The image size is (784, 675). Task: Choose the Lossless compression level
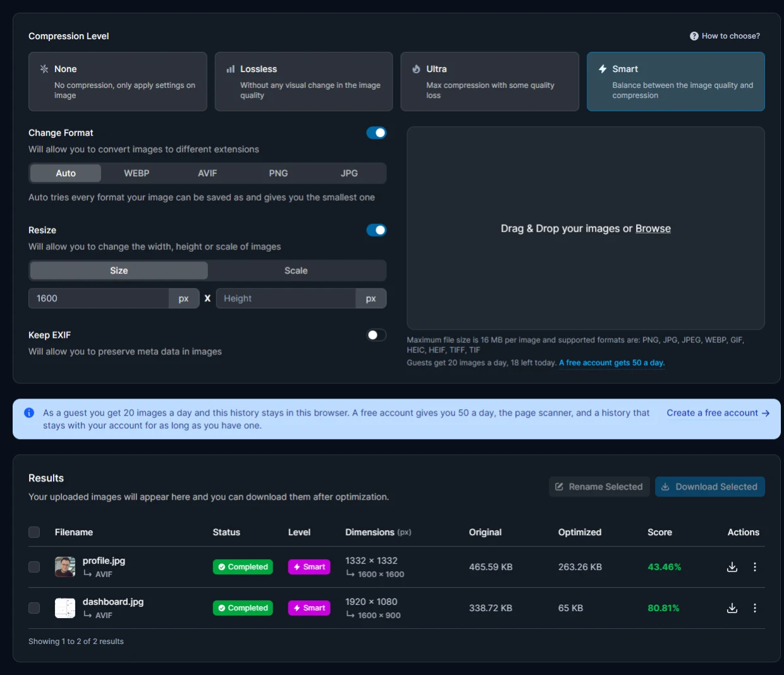[x=303, y=82]
